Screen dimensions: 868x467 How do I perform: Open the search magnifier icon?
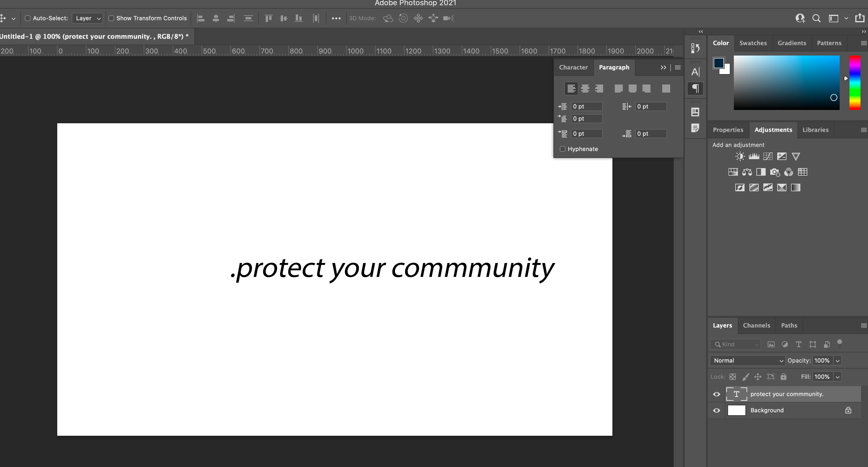point(816,18)
